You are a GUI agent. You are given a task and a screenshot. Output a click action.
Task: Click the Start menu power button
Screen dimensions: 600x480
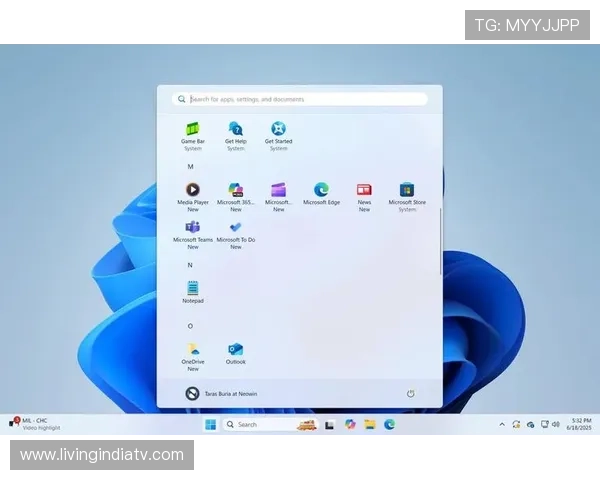click(x=410, y=394)
